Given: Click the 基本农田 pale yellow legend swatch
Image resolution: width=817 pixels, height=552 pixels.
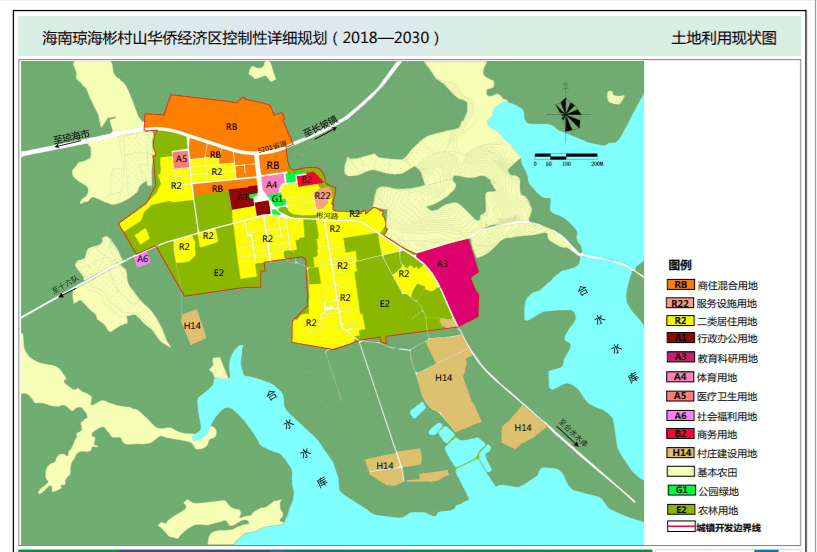Looking at the screenshot, I should coord(681,472).
